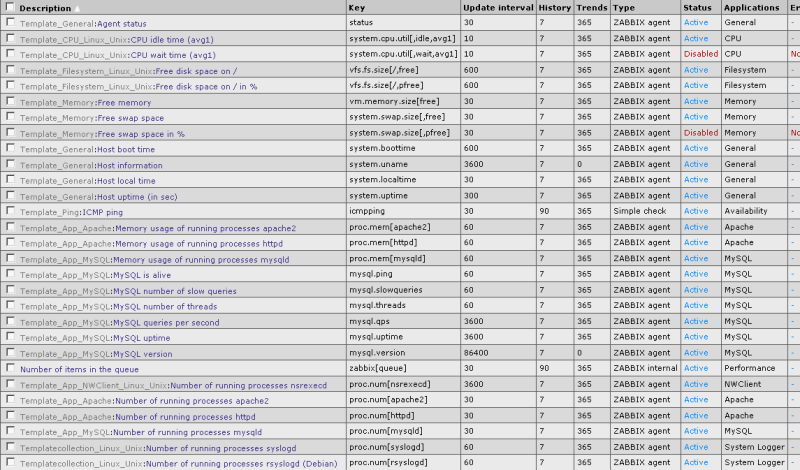Open Number of running processes syslogd item
Screen dimensions: 800x470
(221, 448)
